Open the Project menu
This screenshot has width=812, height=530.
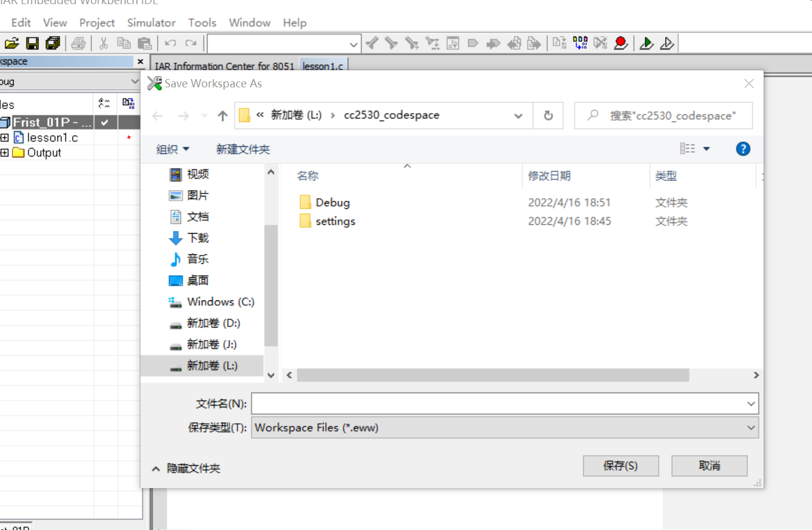point(97,22)
